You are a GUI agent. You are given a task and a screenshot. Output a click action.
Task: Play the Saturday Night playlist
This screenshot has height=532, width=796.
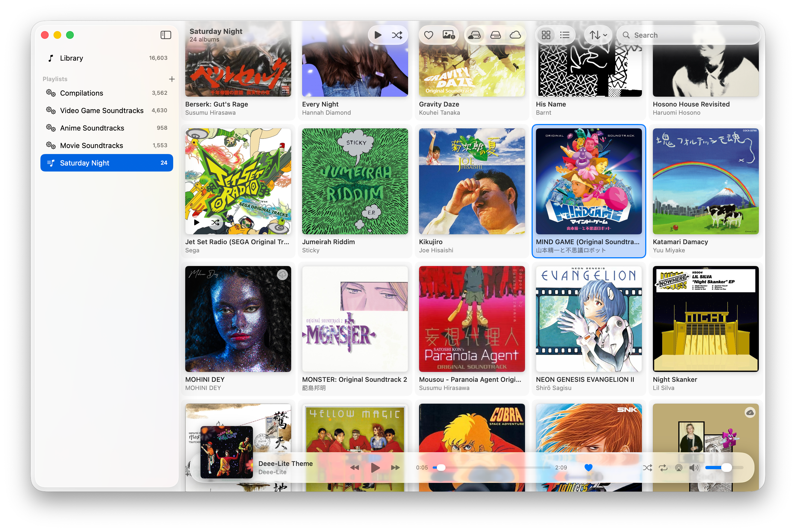378,35
